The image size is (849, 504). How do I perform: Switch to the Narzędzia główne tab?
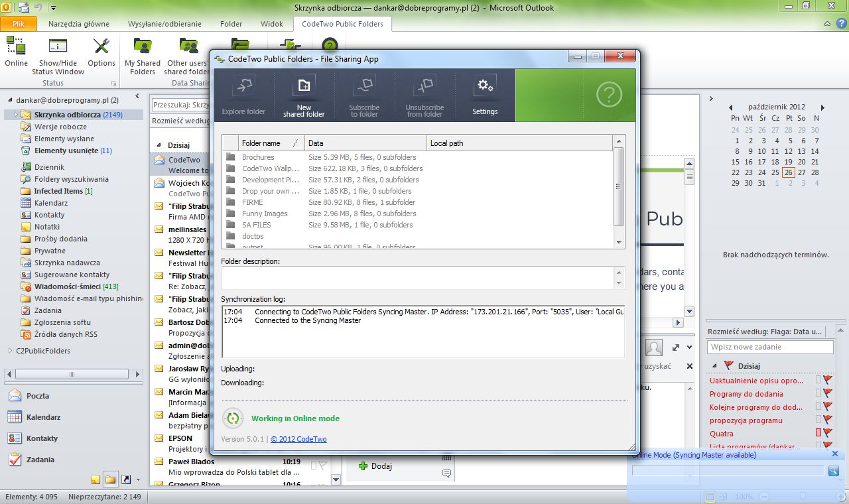coord(79,24)
